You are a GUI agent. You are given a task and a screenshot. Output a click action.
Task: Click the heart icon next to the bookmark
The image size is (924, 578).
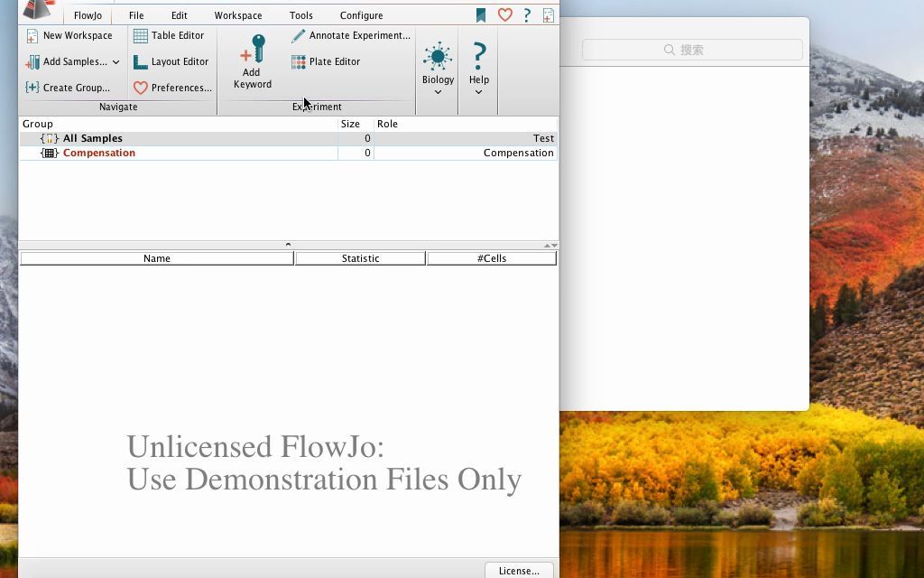coord(505,14)
